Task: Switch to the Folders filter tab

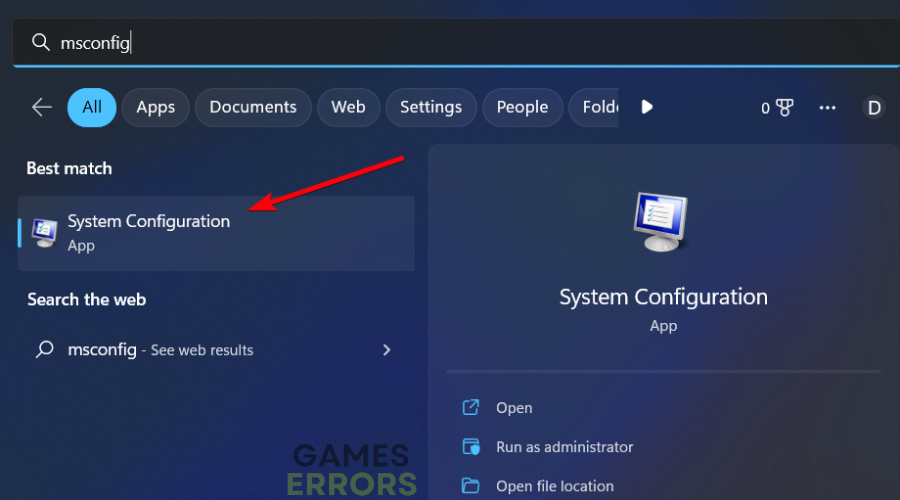Action: pyautogui.click(x=593, y=107)
